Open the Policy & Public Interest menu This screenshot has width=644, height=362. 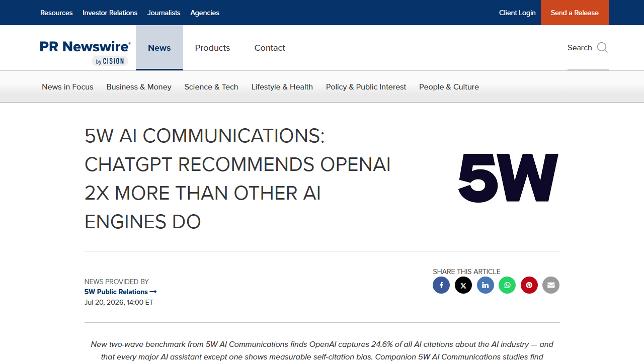(366, 87)
